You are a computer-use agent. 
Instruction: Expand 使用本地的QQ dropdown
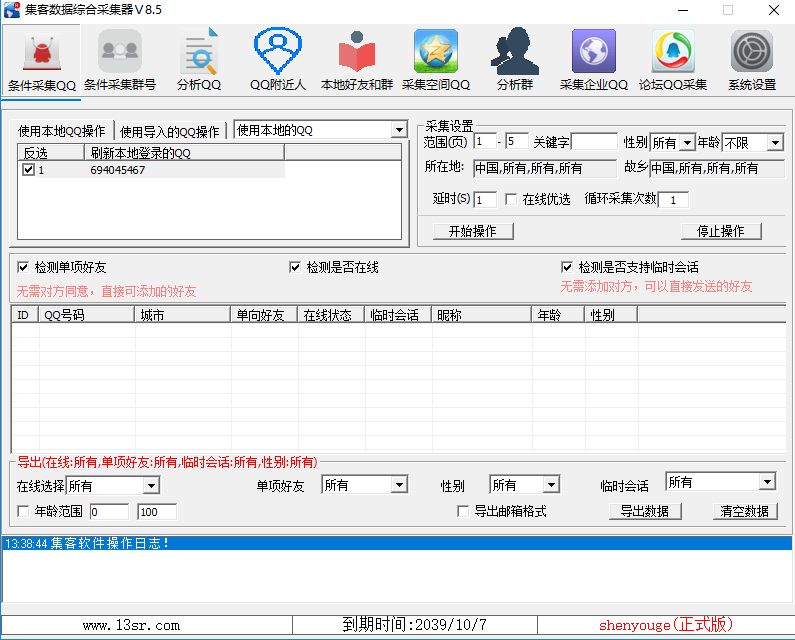point(400,130)
